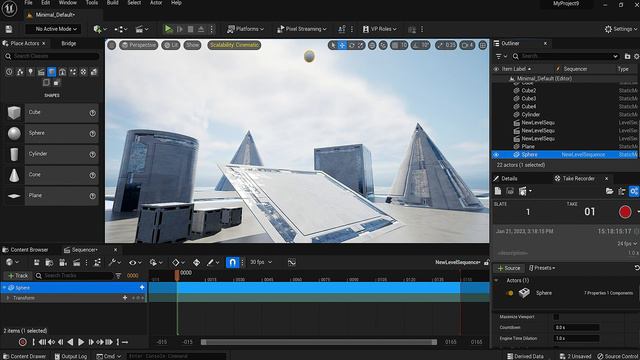Open the Pixel Streaming dropdown
640x360 pixels.
tap(302, 29)
